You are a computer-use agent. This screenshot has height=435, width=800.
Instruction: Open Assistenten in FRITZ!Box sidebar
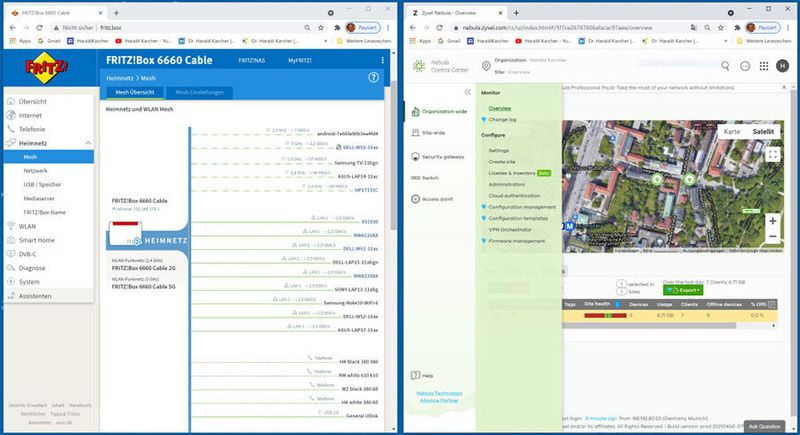35,296
